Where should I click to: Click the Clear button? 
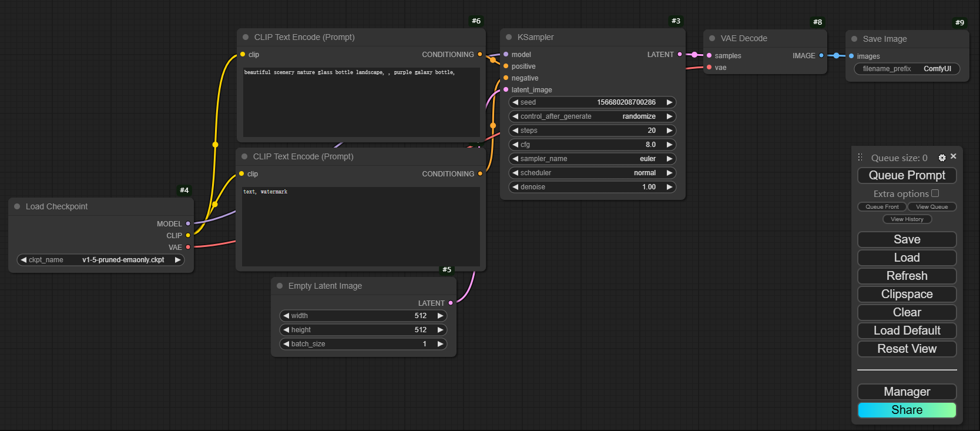pos(907,312)
